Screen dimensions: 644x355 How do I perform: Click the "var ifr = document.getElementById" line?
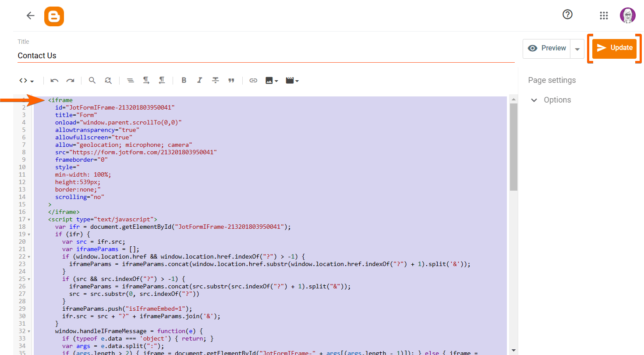(x=173, y=227)
